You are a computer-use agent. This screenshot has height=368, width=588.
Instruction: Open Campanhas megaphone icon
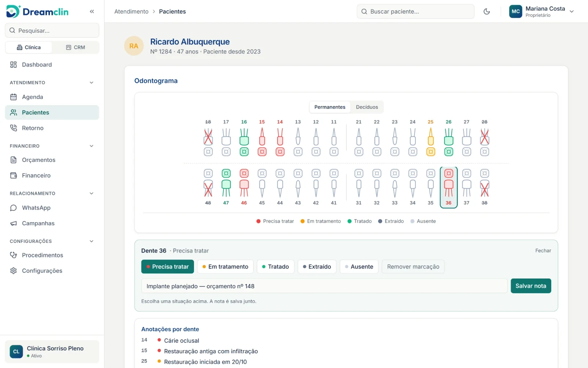(x=14, y=223)
